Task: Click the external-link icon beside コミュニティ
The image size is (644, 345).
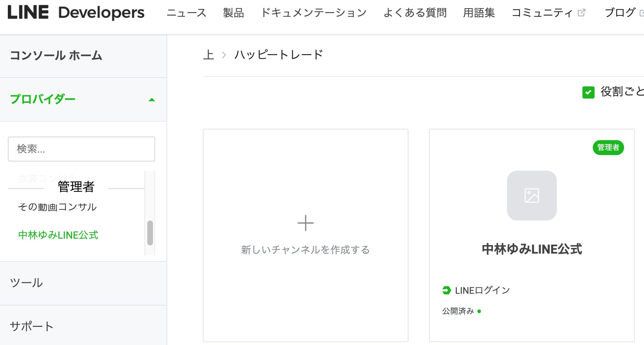Action: [581, 13]
